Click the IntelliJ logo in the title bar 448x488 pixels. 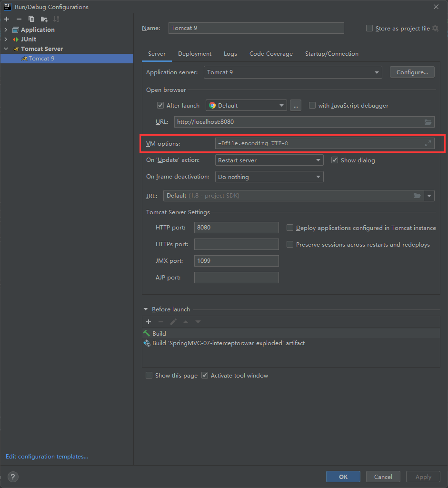pyautogui.click(x=8, y=7)
